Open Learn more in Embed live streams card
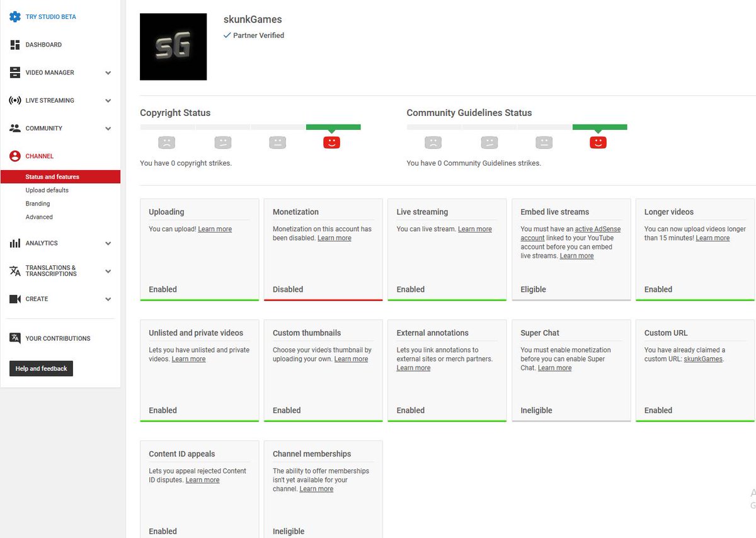Image resolution: width=756 pixels, height=538 pixels. (x=577, y=256)
